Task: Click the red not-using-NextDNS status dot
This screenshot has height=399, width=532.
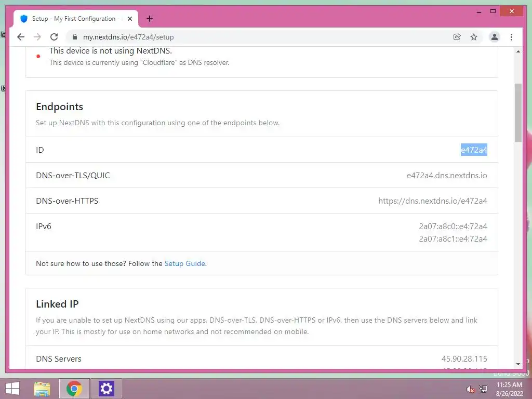Action: click(38, 56)
